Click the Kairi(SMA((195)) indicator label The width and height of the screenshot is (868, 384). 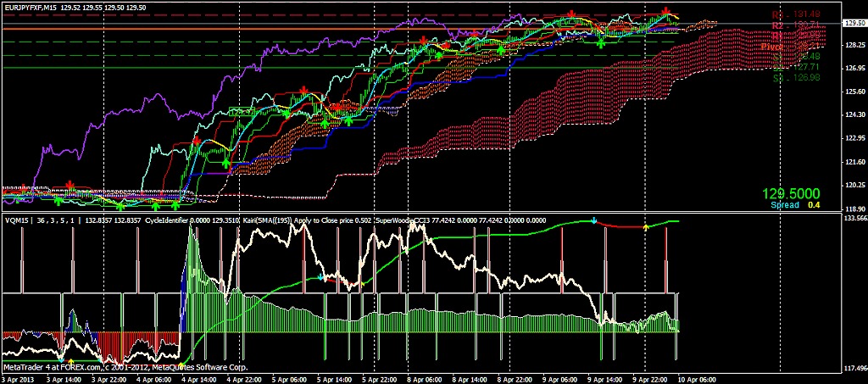[x=266, y=220]
